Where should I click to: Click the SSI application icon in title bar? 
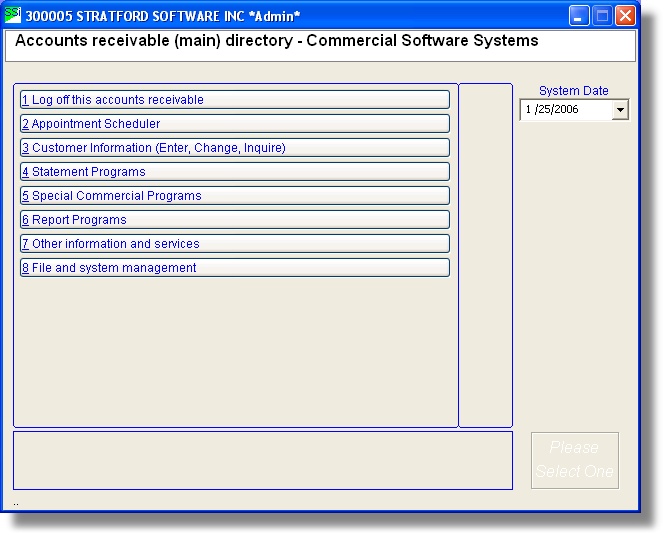(x=13, y=15)
